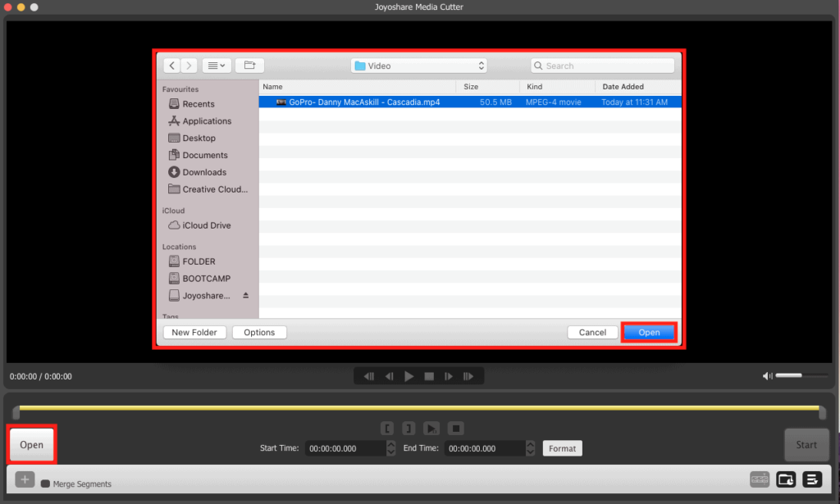Image resolution: width=840 pixels, height=504 pixels.
Task: Go back in the file dialog
Action: (x=171, y=66)
